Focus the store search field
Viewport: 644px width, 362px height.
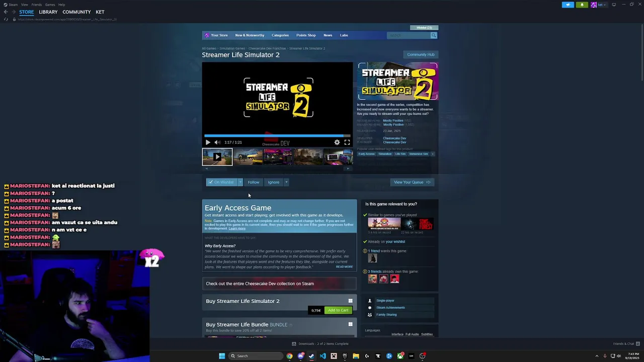[409, 35]
